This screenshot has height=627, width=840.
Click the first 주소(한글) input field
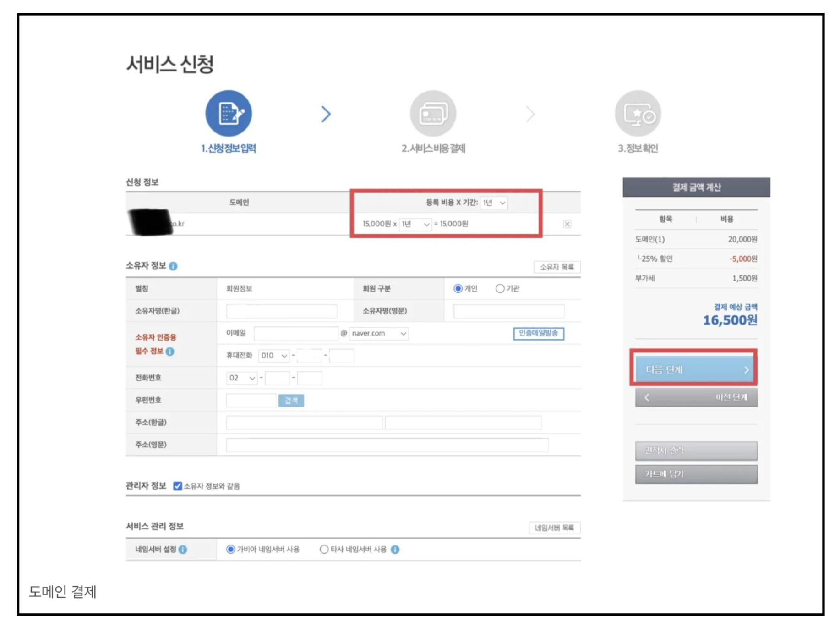pos(305,423)
